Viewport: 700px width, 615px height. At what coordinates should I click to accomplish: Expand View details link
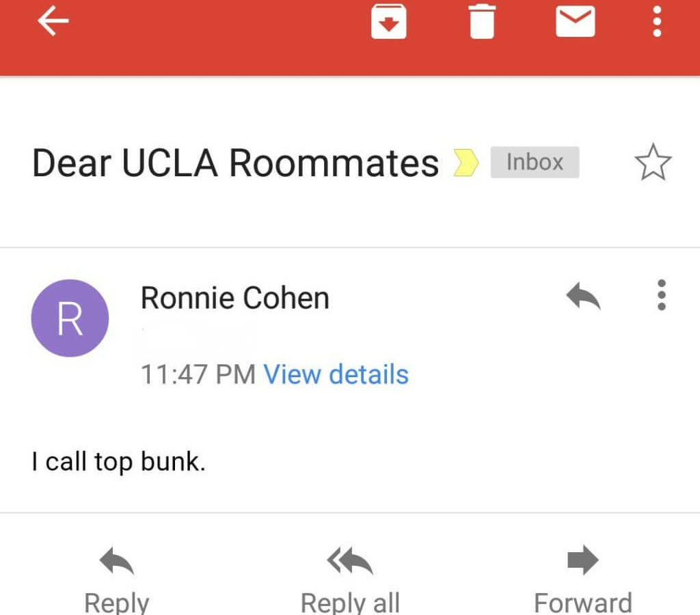coord(336,374)
